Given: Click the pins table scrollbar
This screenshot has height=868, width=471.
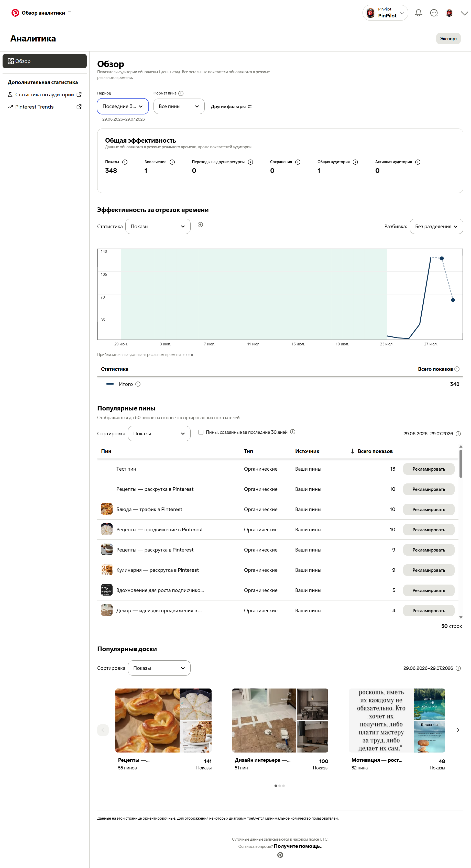Looking at the screenshot, I should click(461, 464).
